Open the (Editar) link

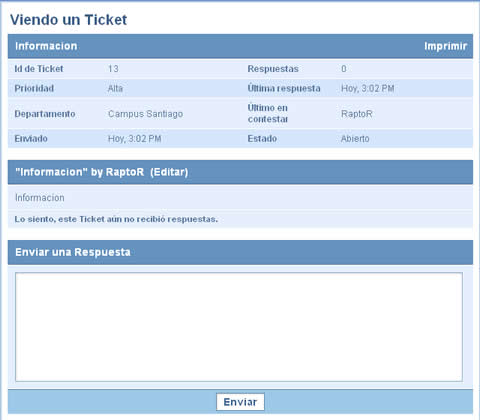tap(169, 172)
